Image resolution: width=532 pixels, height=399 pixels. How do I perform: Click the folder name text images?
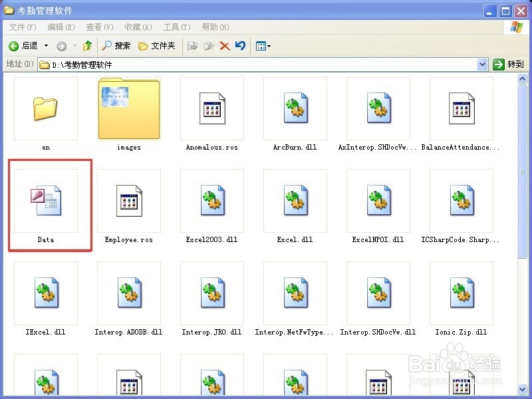(129, 147)
